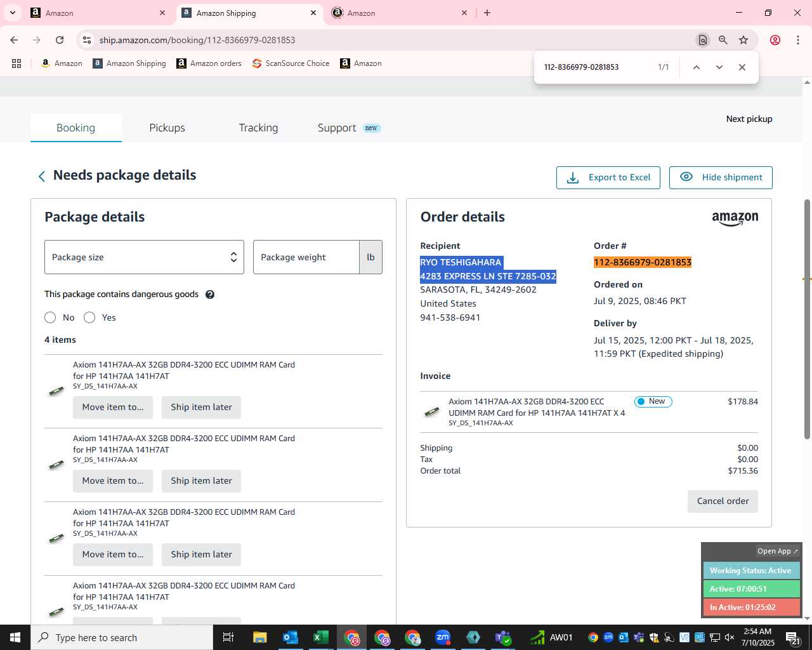Close the find-in-page bar
The width and height of the screenshot is (812, 650).
tap(742, 67)
